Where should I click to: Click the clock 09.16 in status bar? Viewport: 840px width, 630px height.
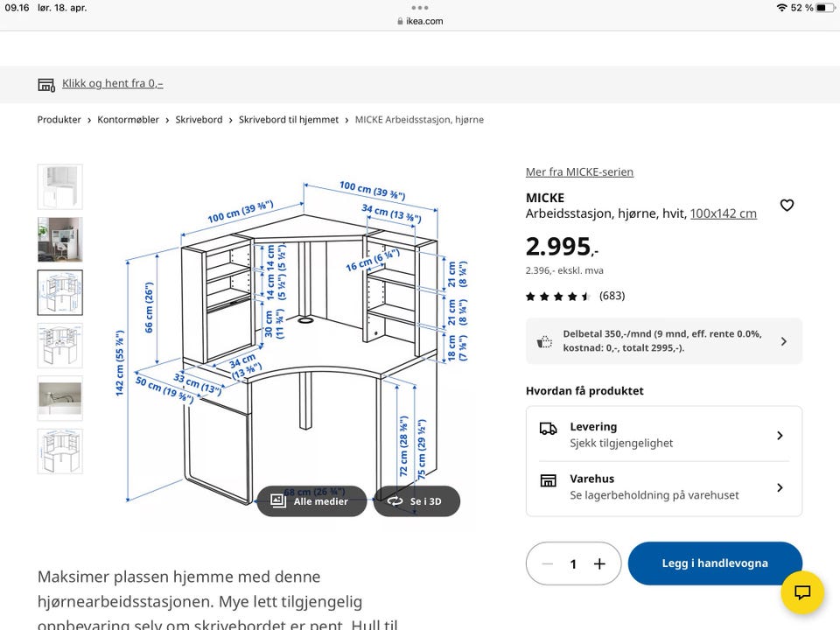coord(17,8)
